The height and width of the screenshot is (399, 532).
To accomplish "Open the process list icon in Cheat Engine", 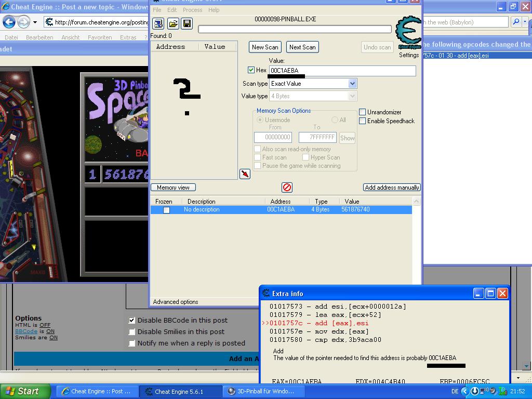I will pos(158,23).
